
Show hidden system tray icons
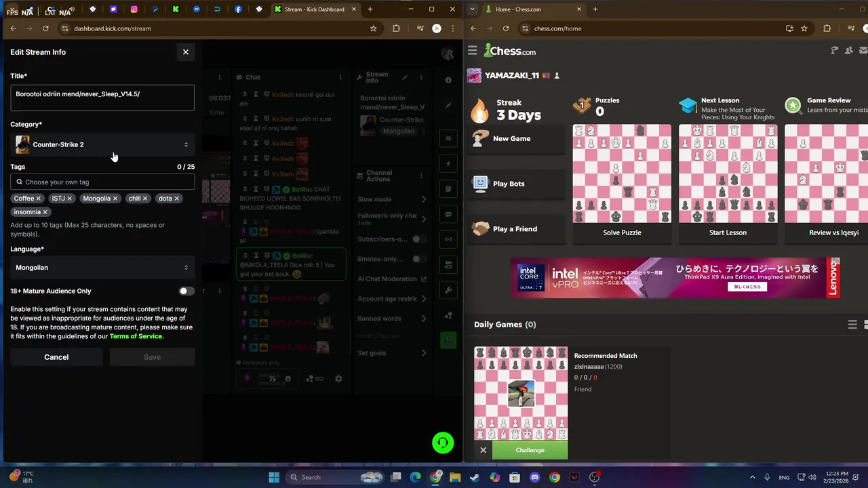click(x=752, y=477)
